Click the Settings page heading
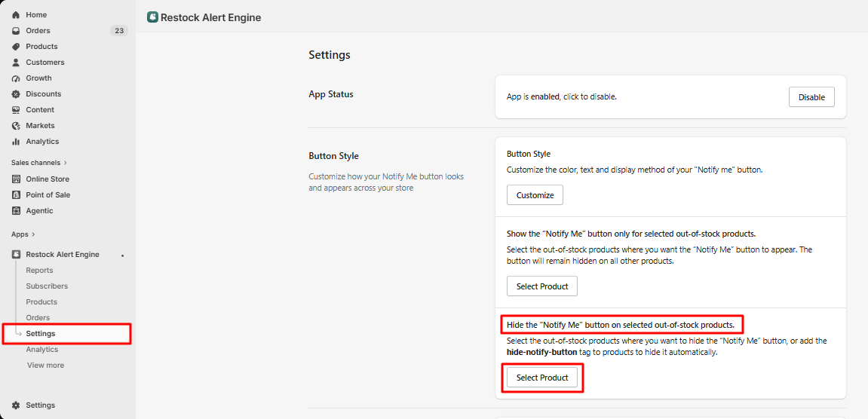868x419 pixels. point(330,55)
